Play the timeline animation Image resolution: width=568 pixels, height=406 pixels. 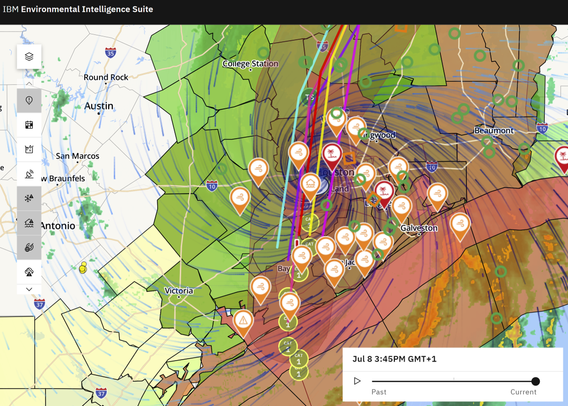click(357, 381)
